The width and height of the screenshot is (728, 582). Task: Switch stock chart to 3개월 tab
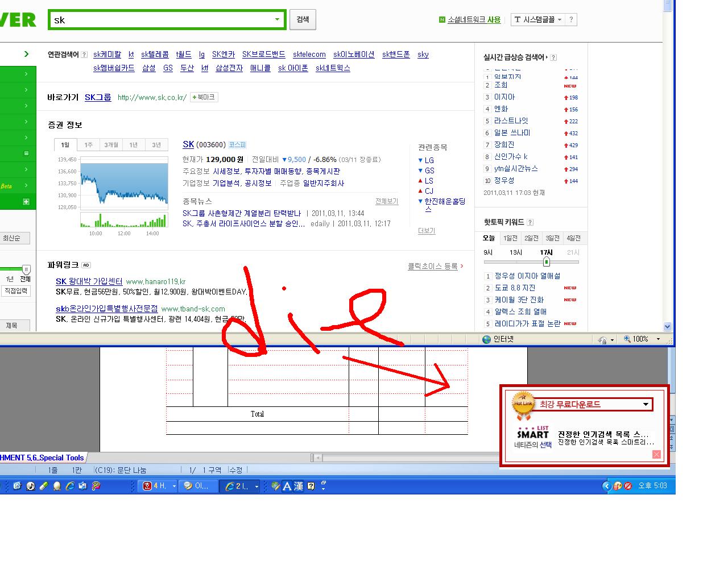click(x=111, y=145)
